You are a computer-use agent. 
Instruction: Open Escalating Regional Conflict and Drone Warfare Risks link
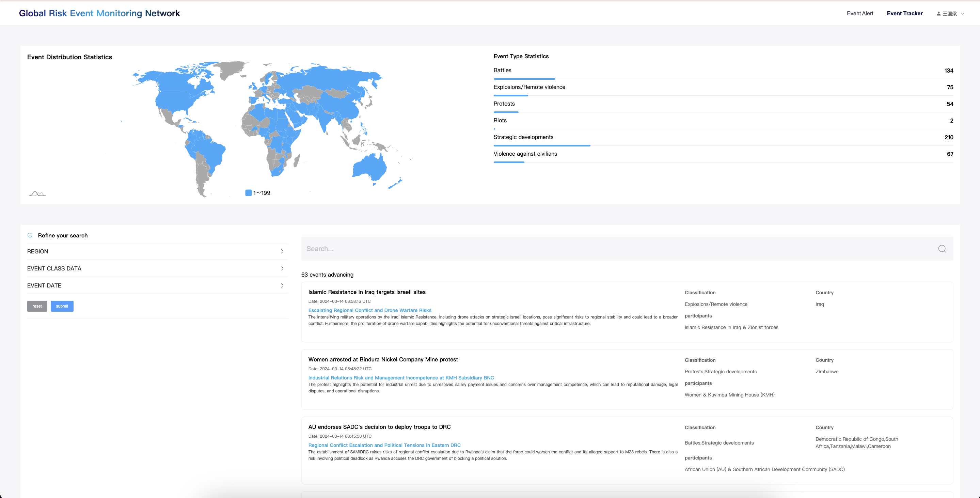point(370,310)
